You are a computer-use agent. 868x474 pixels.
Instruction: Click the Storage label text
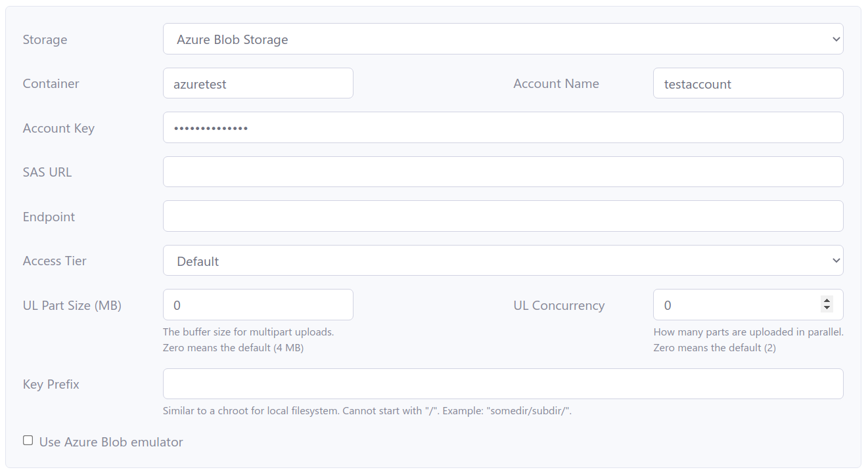click(45, 39)
